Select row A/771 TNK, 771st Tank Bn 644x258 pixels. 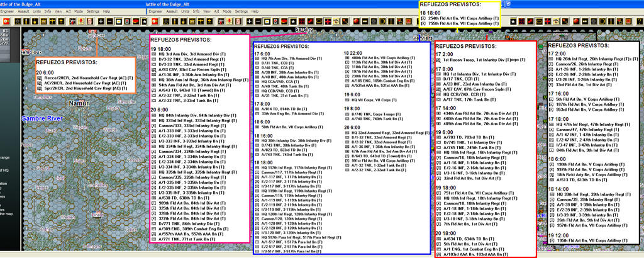pyautogui.click(x=183, y=238)
